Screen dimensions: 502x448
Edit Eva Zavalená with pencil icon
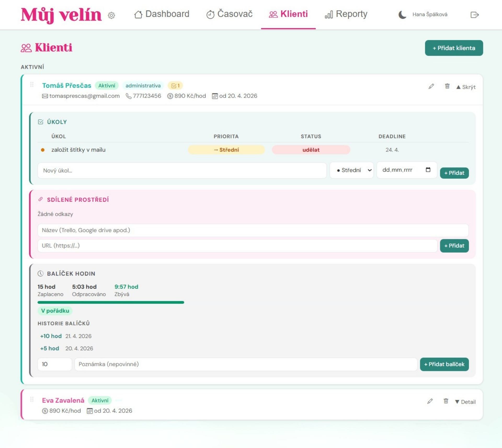click(x=430, y=401)
